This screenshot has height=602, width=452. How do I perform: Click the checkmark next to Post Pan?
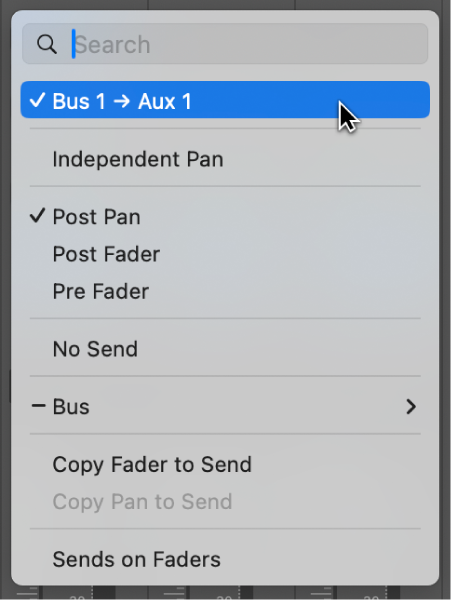[37, 216]
